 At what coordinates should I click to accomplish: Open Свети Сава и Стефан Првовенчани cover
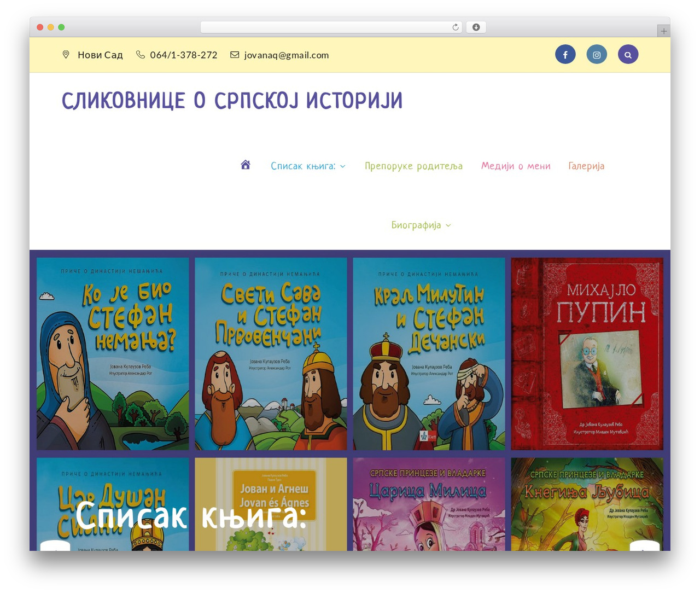tap(271, 354)
